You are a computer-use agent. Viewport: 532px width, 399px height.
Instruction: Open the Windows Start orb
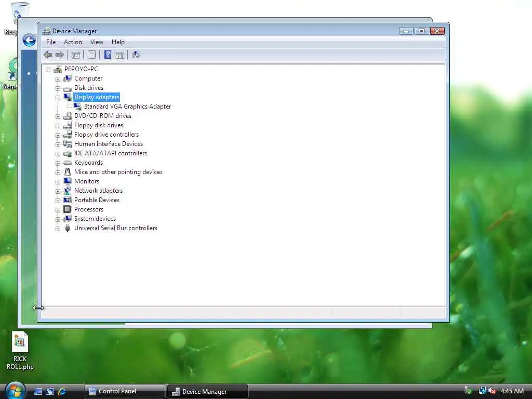pos(15,391)
